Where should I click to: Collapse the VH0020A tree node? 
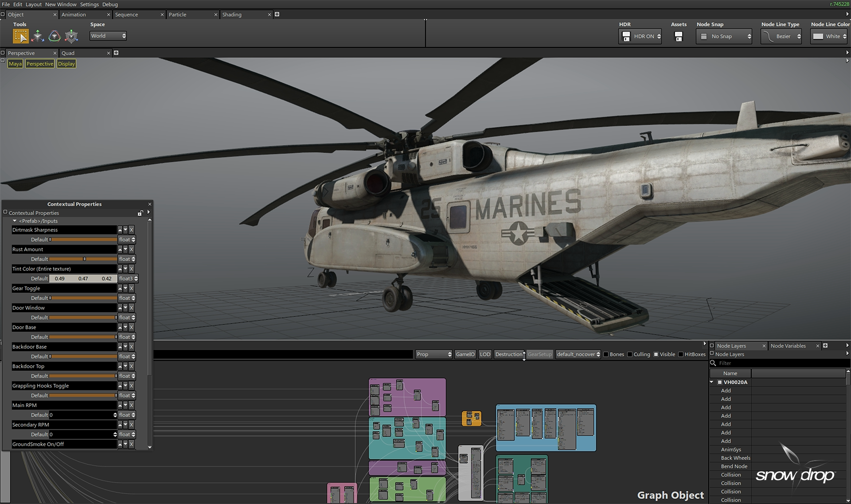(x=712, y=382)
